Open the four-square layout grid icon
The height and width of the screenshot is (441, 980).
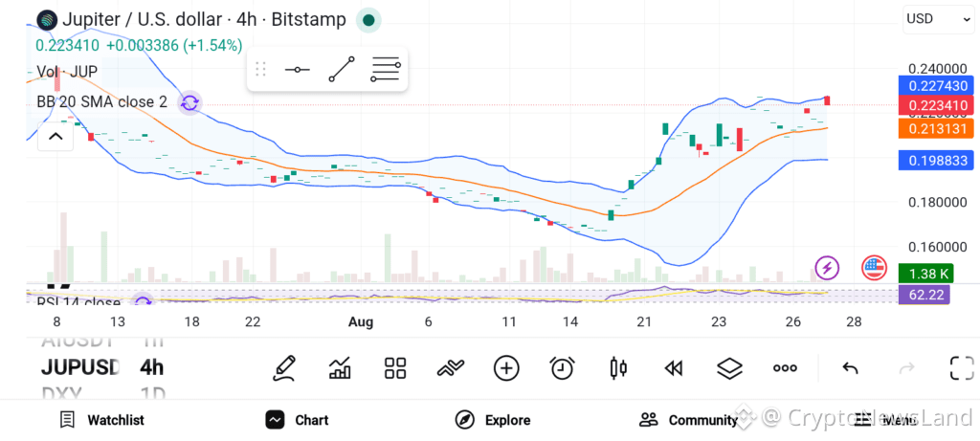[395, 368]
